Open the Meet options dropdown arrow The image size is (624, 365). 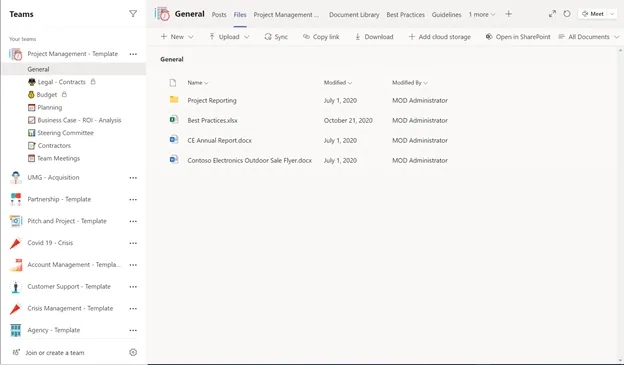click(612, 14)
